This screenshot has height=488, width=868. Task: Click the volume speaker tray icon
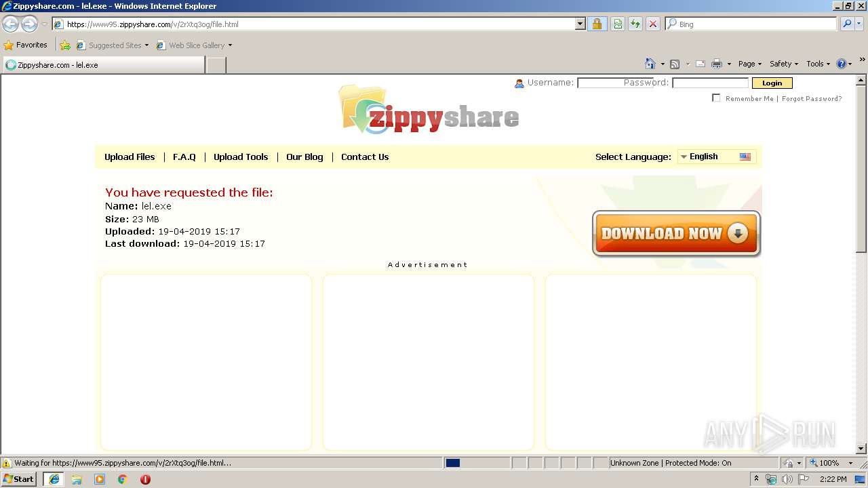[787, 479]
